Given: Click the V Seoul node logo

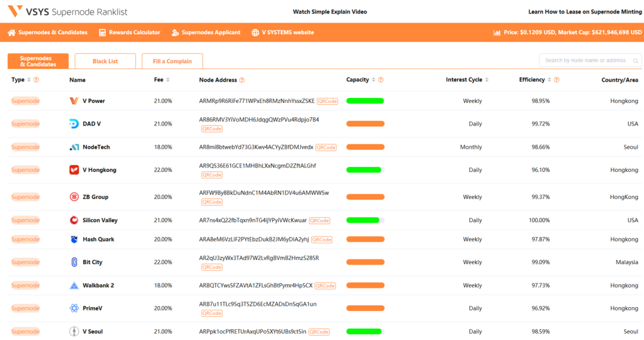Looking at the screenshot, I should 74,332.
